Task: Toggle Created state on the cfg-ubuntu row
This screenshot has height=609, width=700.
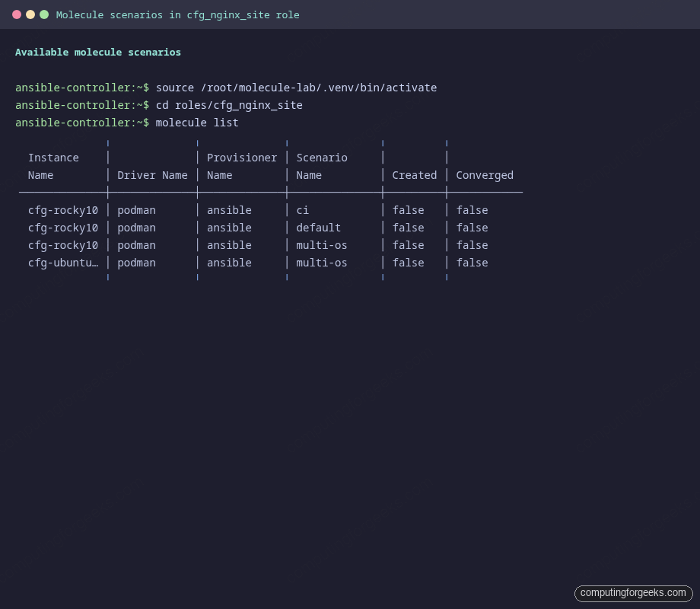Action: pos(408,262)
